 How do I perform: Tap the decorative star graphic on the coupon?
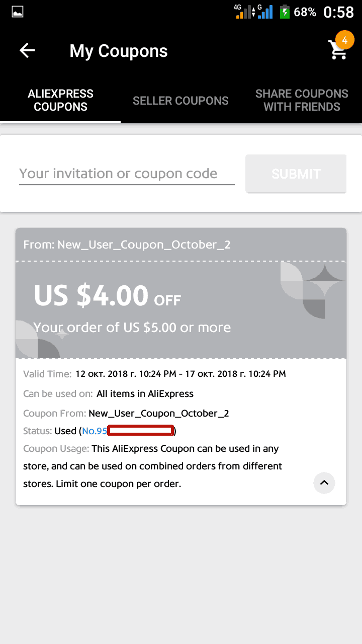pos(324,281)
